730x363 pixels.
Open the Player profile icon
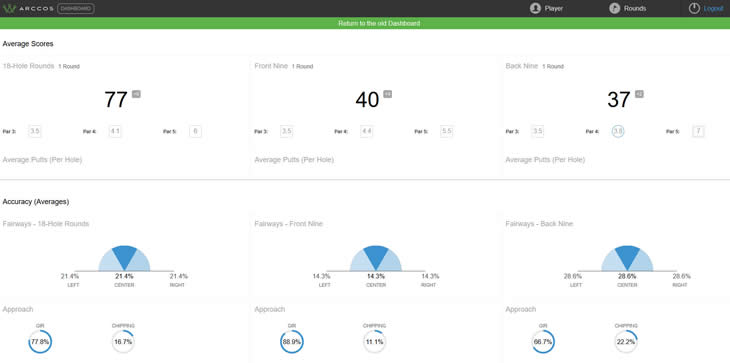(x=535, y=8)
